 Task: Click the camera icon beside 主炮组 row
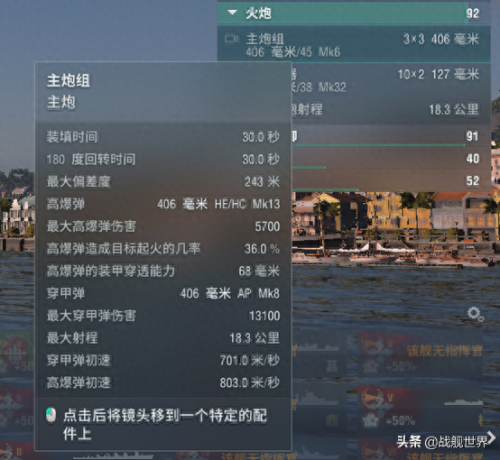[231, 39]
